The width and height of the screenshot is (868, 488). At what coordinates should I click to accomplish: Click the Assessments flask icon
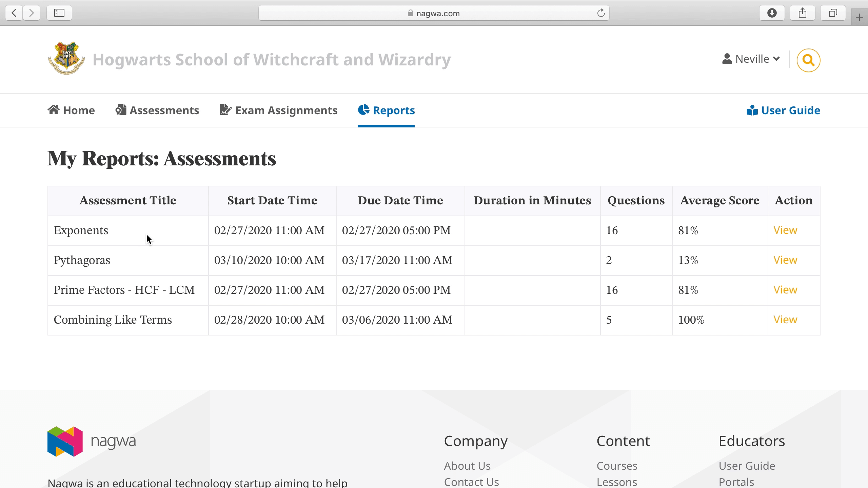121,109
